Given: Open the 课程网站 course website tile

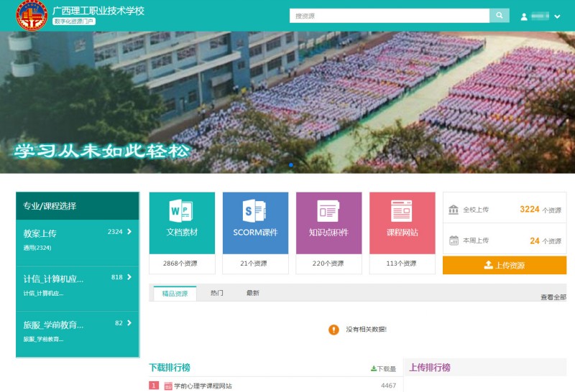Looking at the screenshot, I should tap(402, 223).
